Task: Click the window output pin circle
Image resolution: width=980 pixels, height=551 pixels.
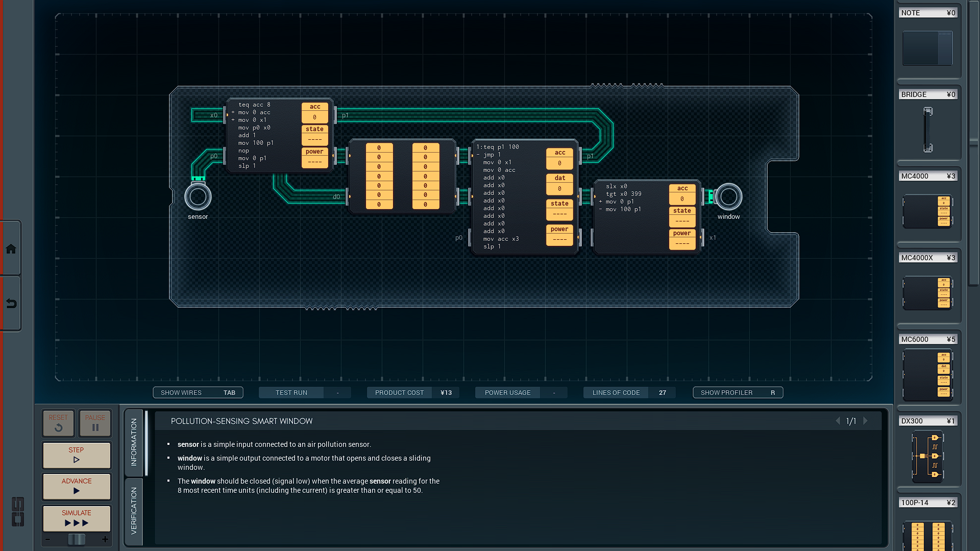Action: [x=728, y=196]
